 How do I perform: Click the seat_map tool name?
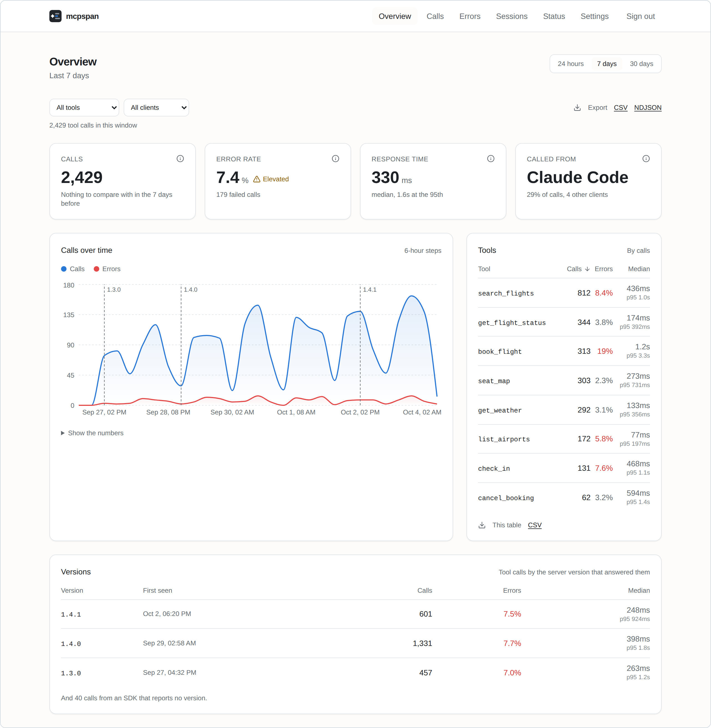494,381
